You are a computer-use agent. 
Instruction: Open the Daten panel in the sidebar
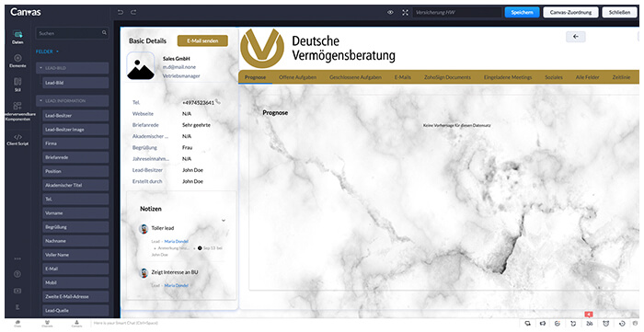click(17, 37)
